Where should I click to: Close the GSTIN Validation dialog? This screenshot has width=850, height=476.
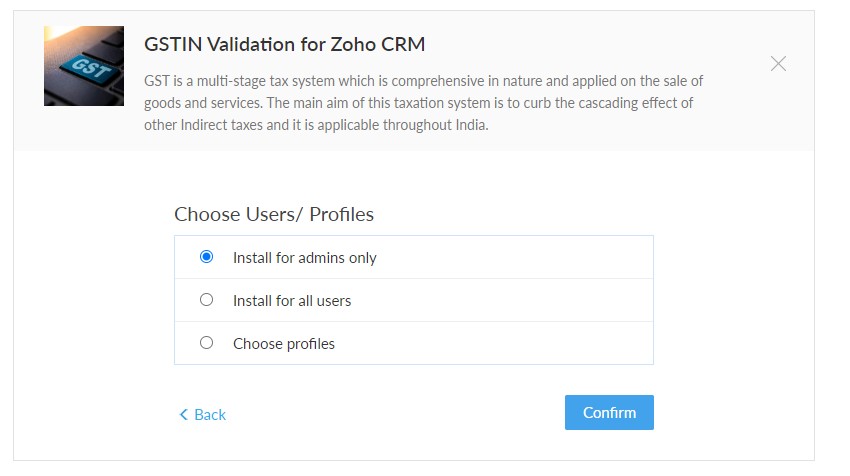click(778, 64)
